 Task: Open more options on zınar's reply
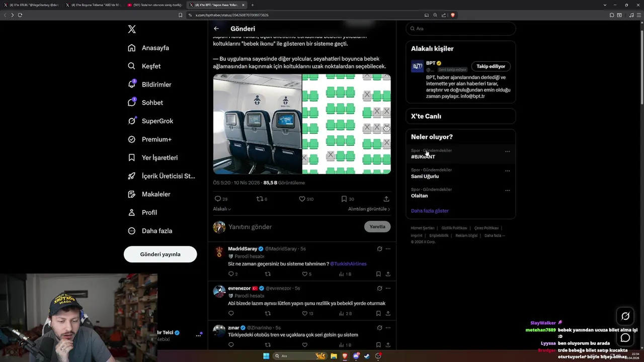388,328
